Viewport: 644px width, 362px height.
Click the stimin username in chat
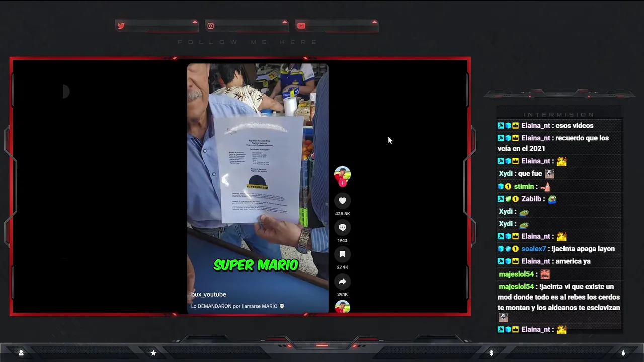(524, 187)
